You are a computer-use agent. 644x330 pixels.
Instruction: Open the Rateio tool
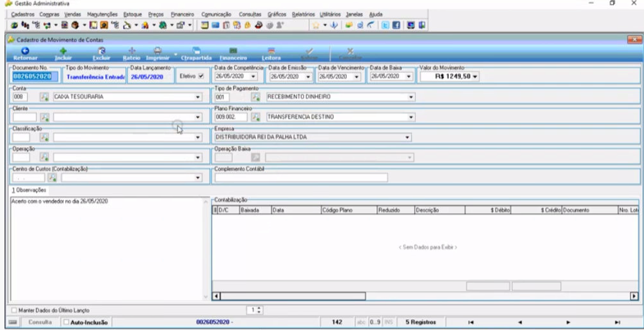[132, 53]
